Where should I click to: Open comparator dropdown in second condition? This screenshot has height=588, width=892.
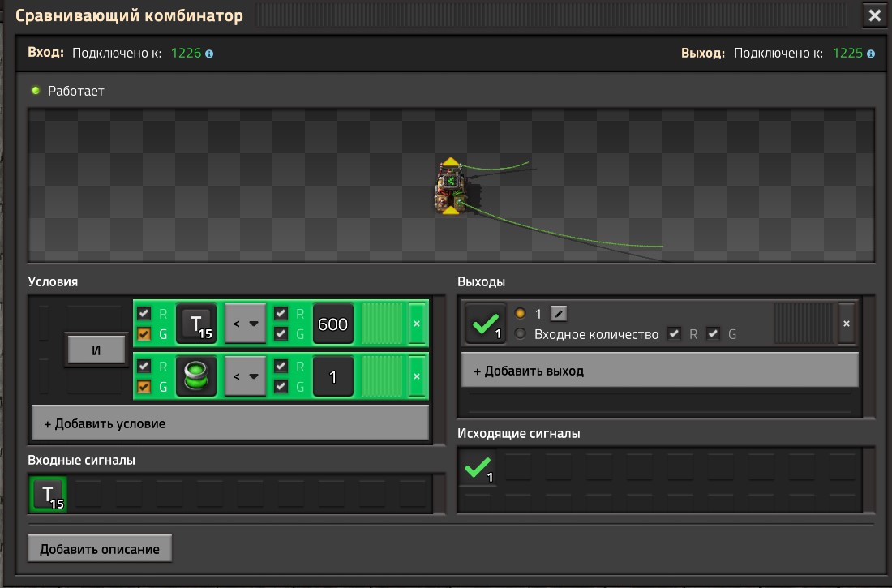click(245, 376)
